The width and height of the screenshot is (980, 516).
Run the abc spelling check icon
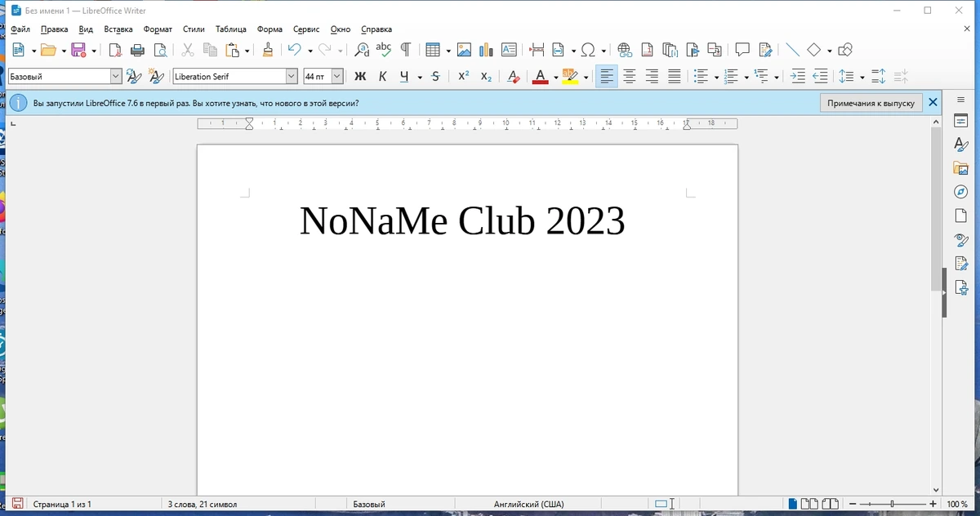point(384,50)
